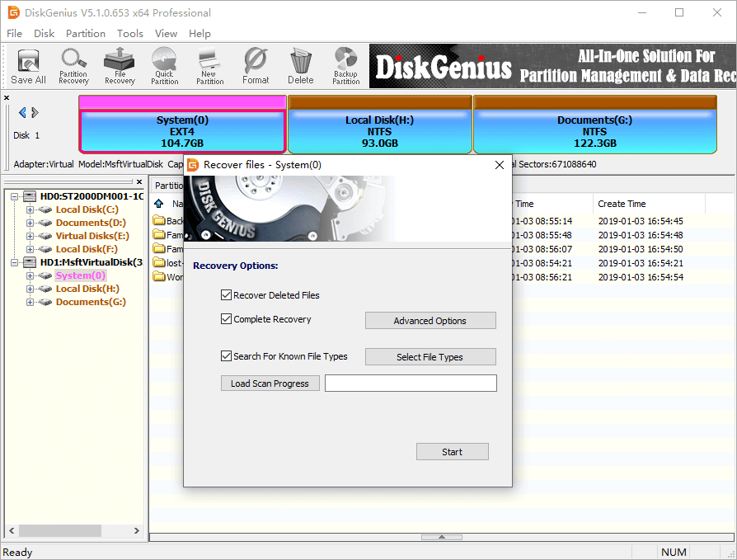The width and height of the screenshot is (737, 560).
Task: Disable Search For Known File Types
Action: point(226,357)
